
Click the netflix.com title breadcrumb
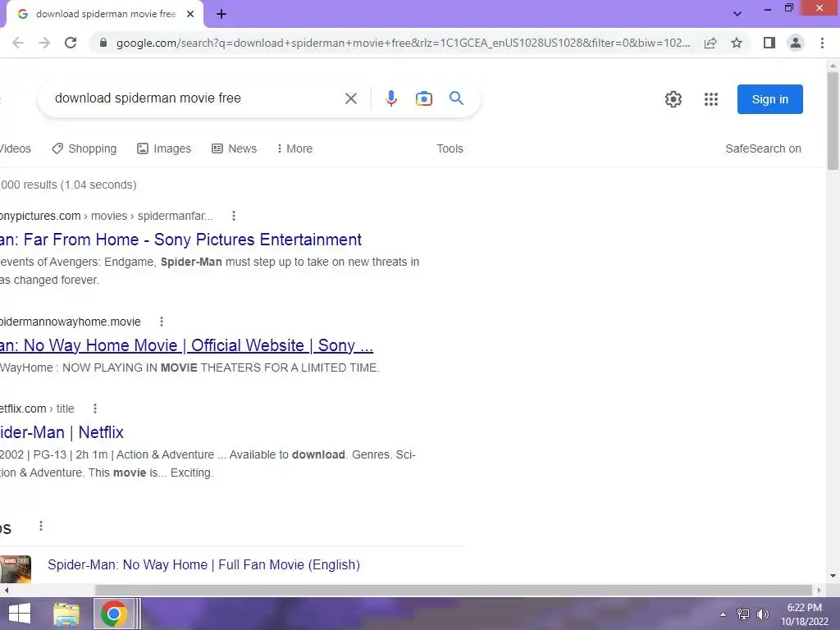click(x=37, y=409)
